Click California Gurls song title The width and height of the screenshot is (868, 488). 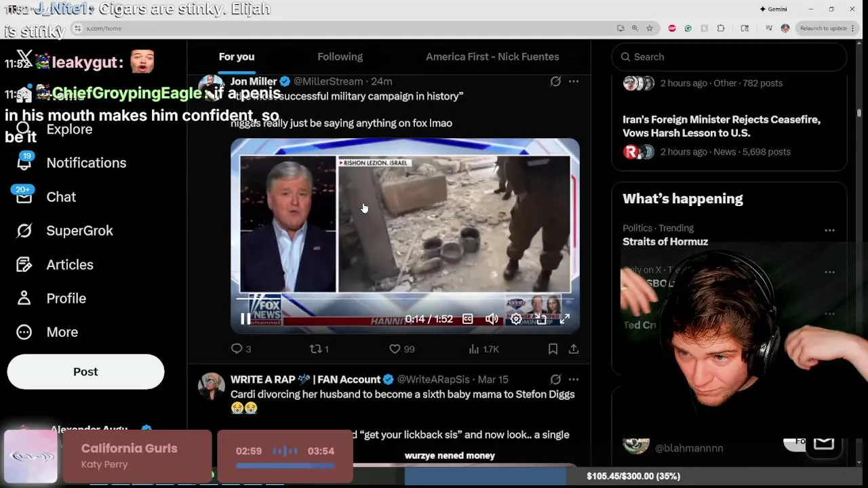coord(129,449)
